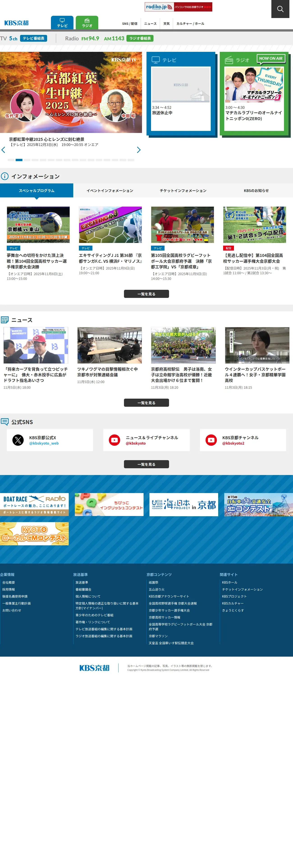Open the 番組審議会 footer link
Viewport: 293px width, 868px height.
pyautogui.click(x=84, y=590)
